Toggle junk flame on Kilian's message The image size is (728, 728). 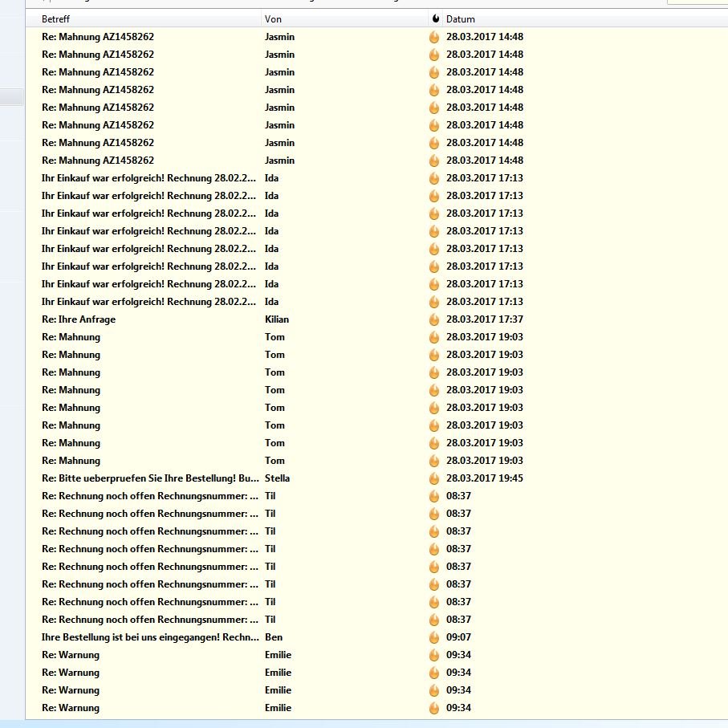pyautogui.click(x=434, y=319)
